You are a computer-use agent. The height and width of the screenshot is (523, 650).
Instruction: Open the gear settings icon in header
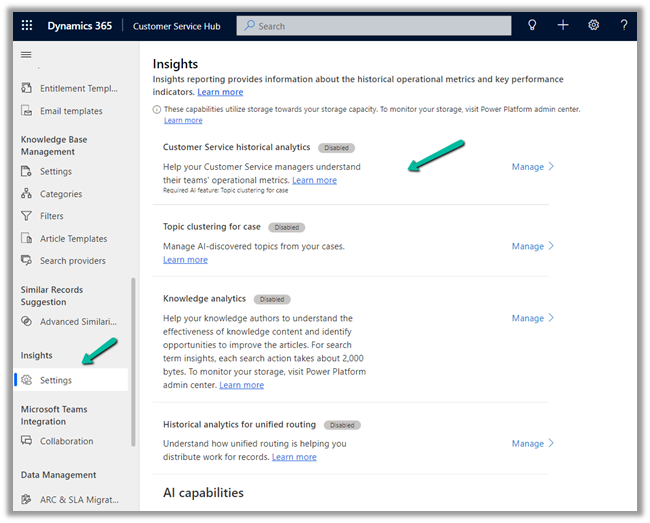point(593,26)
